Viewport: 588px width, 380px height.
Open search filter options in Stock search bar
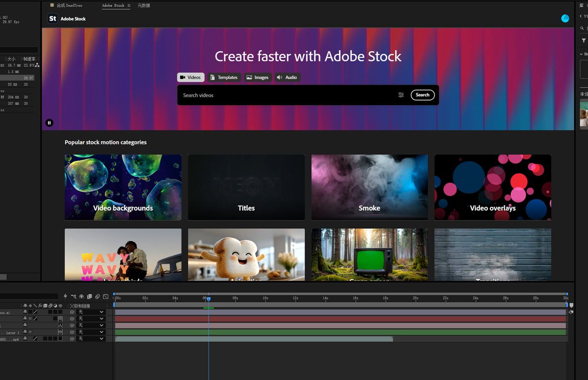click(x=401, y=95)
